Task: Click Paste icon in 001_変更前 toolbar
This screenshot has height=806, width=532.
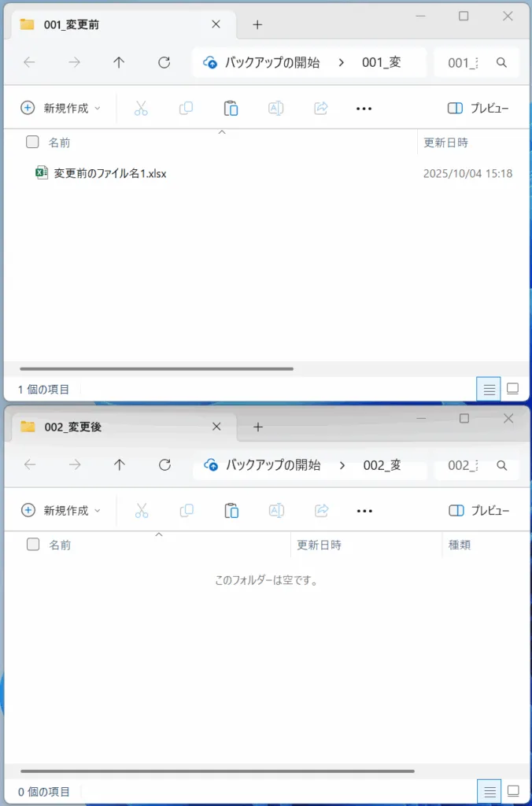Action: tap(231, 109)
